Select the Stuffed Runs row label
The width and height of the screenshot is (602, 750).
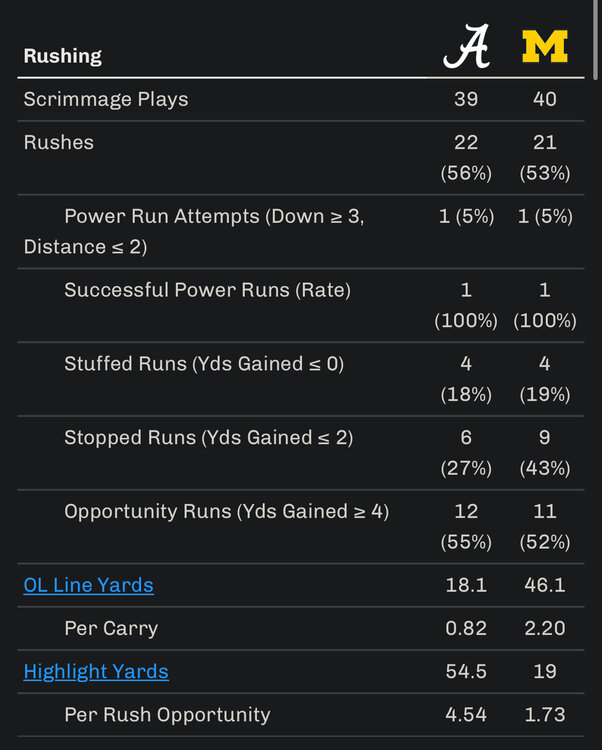click(x=204, y=364)
